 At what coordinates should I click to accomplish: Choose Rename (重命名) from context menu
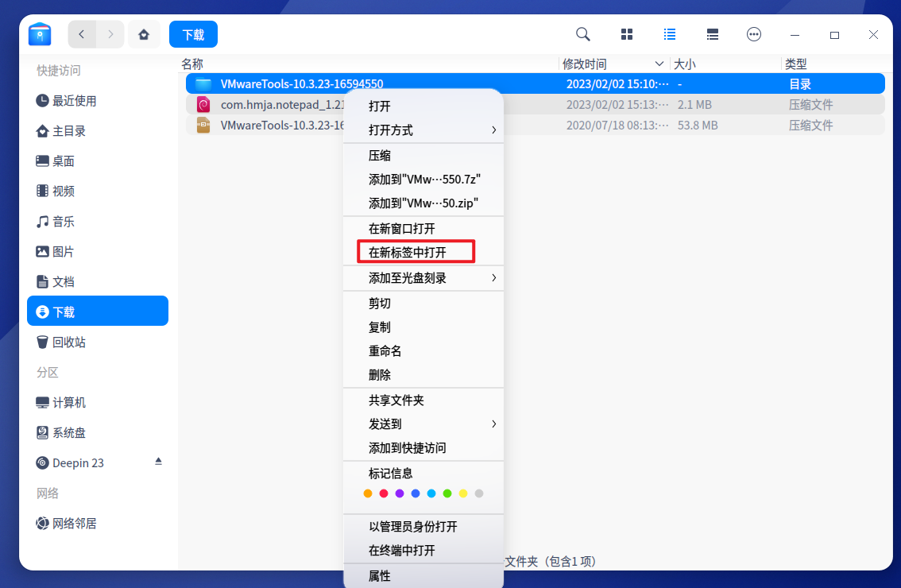423,351
